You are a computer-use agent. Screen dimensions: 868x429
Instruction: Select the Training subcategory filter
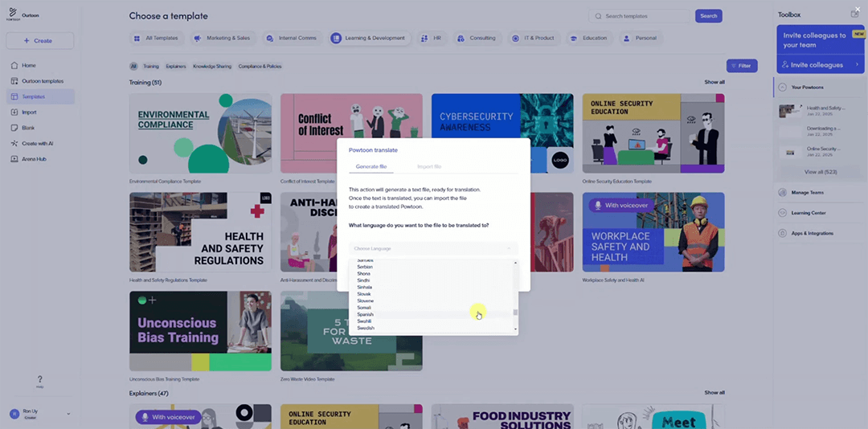pyautogui.click(x=151, y=67)
